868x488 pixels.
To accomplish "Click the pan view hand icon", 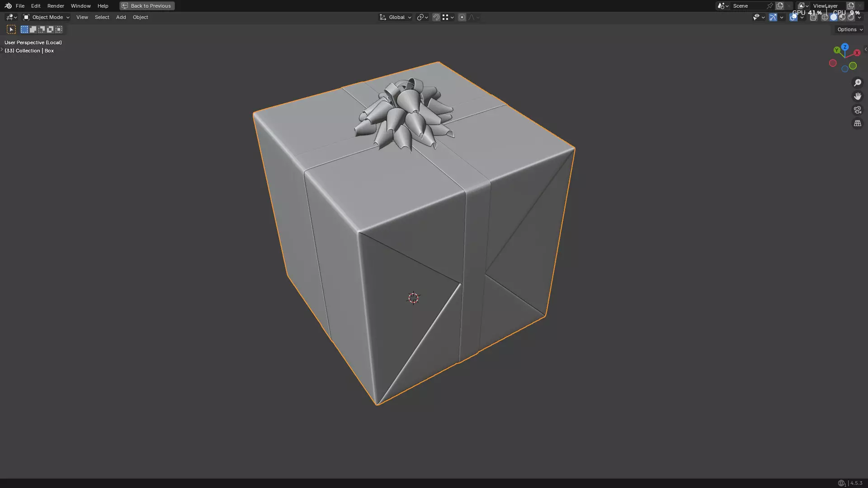I will pos(858,96).
